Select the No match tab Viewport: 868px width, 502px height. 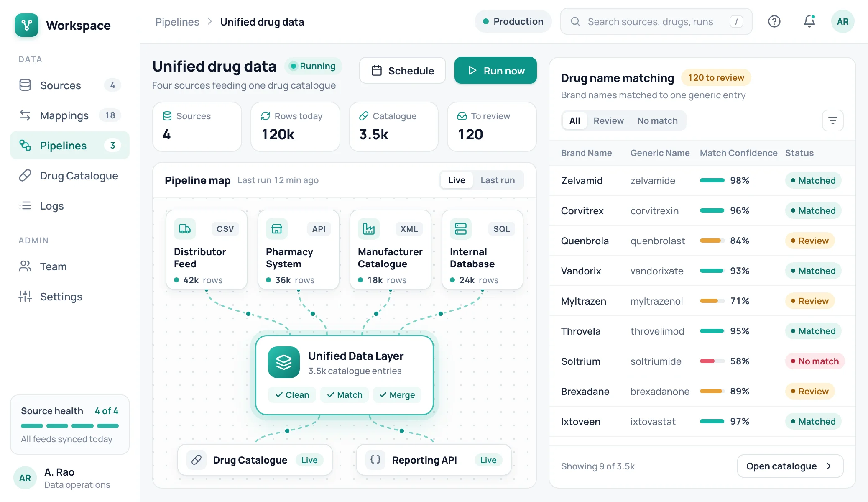click(657, 120)
